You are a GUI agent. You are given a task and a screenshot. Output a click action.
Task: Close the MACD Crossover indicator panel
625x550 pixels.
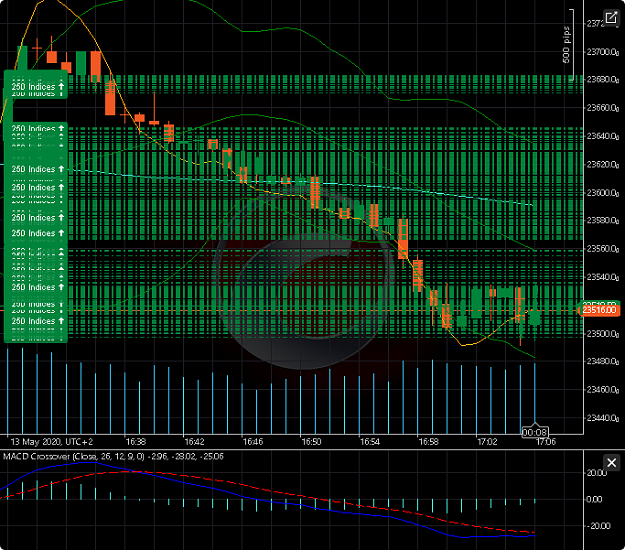611,463
